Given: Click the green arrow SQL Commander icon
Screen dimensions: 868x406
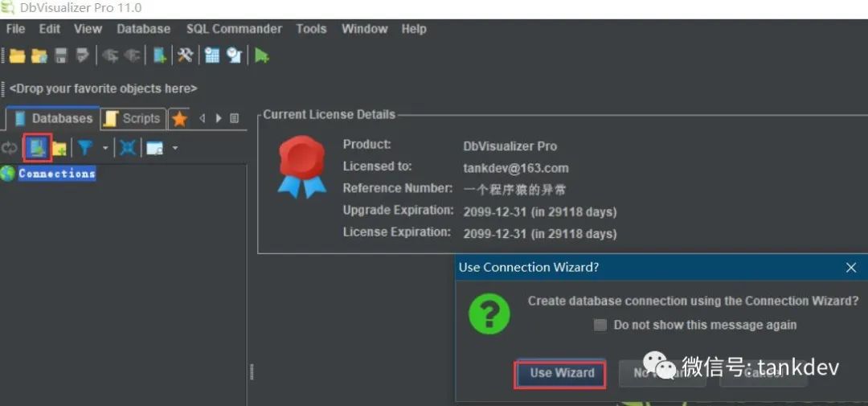Looking at the screenshot, I should click(262, 55).
